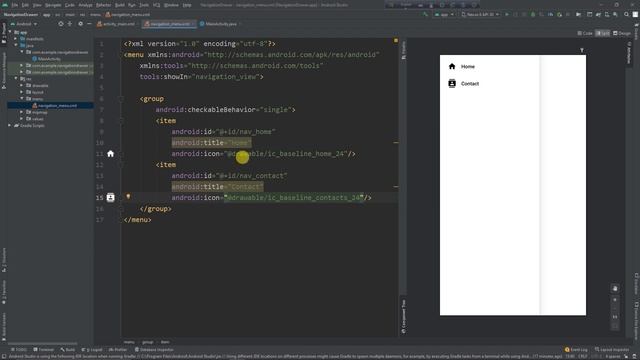Image resolution: width=640 pixels, height=360 pixels.
Task: Open the Build tool window
Action: [68, 350]
